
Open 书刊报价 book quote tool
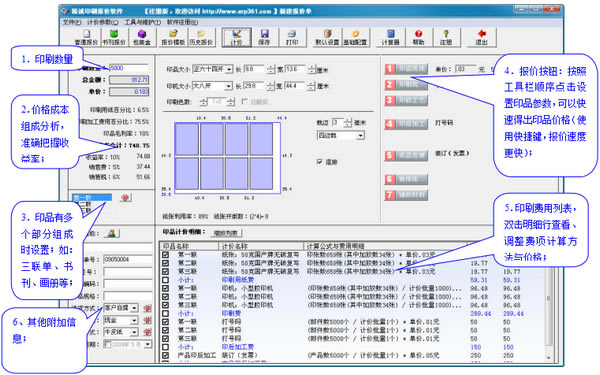coord(114,38)
